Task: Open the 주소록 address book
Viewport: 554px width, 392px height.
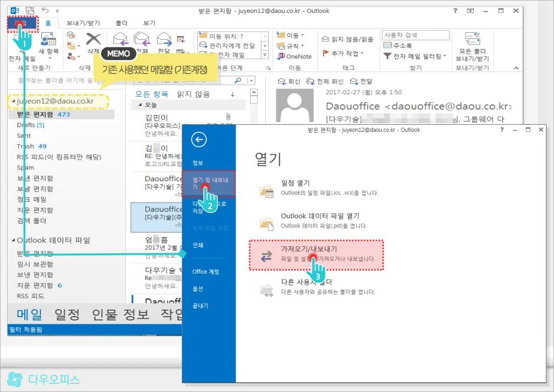Action: (x=398, y=46)
